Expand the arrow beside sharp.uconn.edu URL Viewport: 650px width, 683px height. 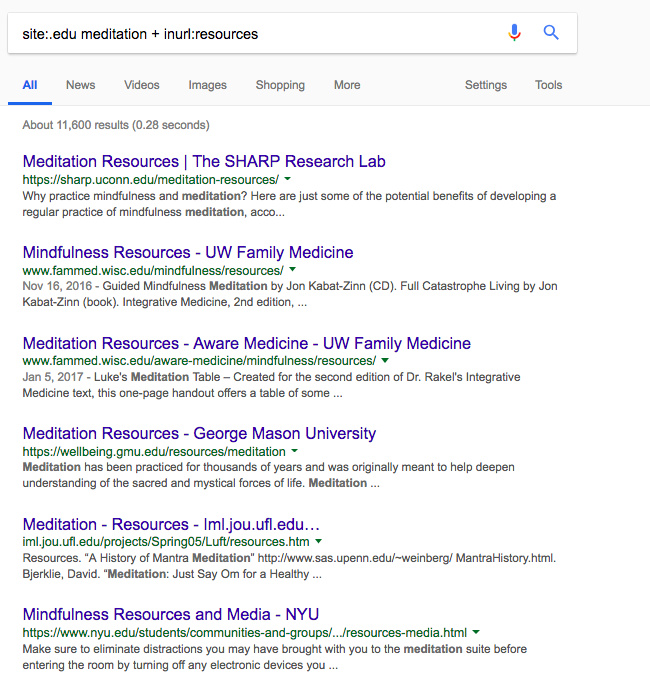[x=289, y=180]
